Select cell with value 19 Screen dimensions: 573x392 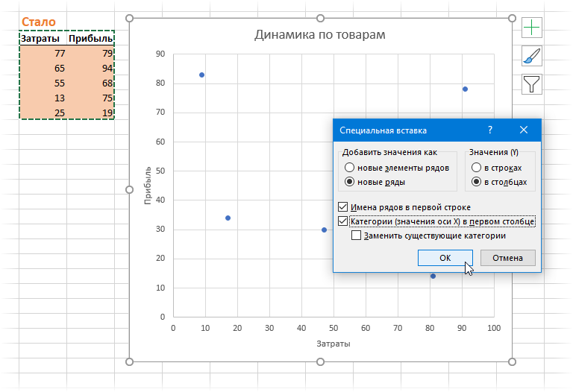(x=90, y=113)
